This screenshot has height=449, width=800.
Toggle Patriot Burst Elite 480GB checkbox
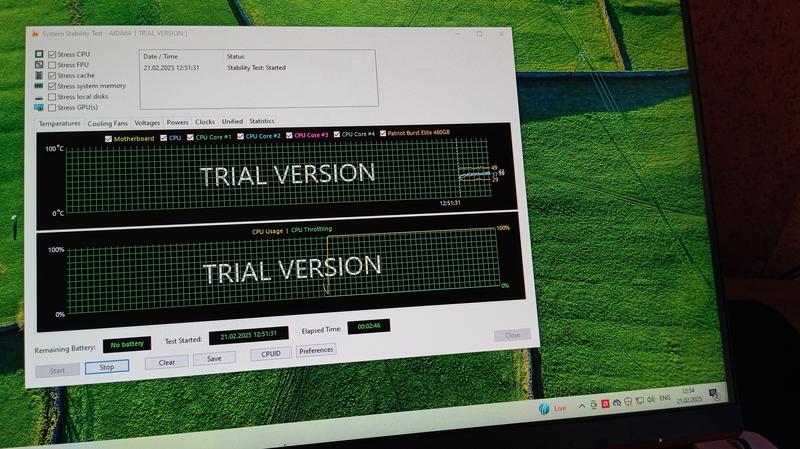coord(383,133)
